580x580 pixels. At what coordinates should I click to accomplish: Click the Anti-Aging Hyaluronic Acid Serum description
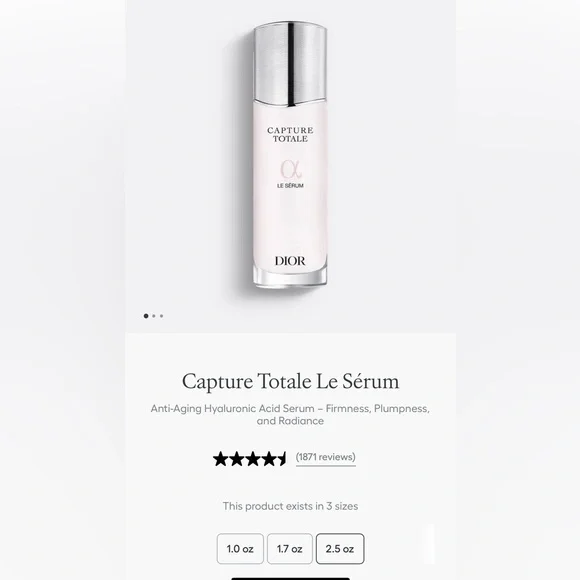click(x=290, y=415)
